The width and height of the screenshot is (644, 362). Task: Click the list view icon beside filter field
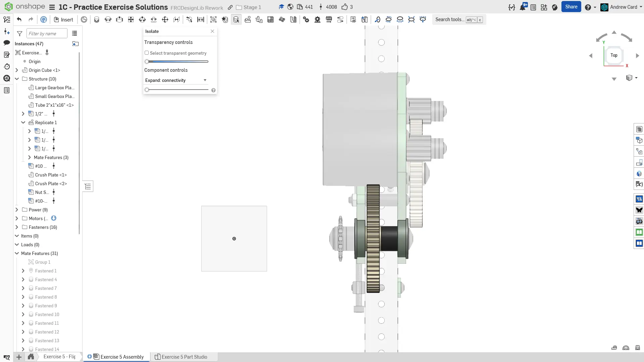tap(75, 34)
